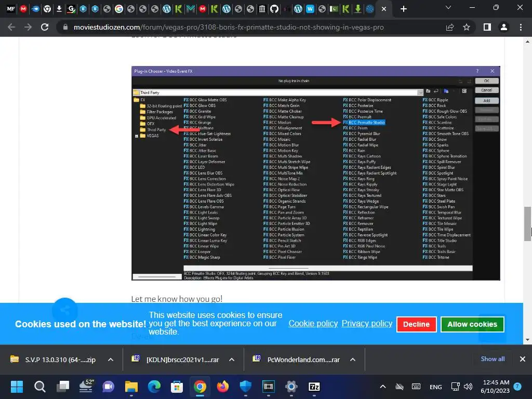Screen dimensions: 532x399
Task: Bookmark this page with the star icon
Action: (467, 27)
